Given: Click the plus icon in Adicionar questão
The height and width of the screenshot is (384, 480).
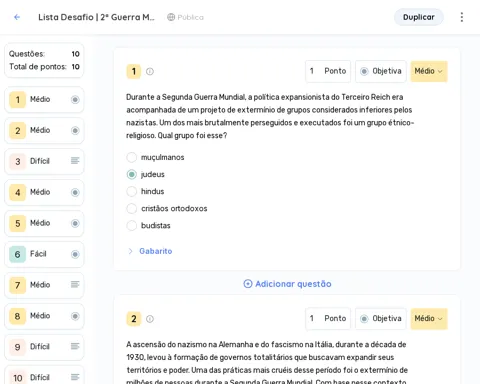Looking at the screenshot, I should (248, 284).
